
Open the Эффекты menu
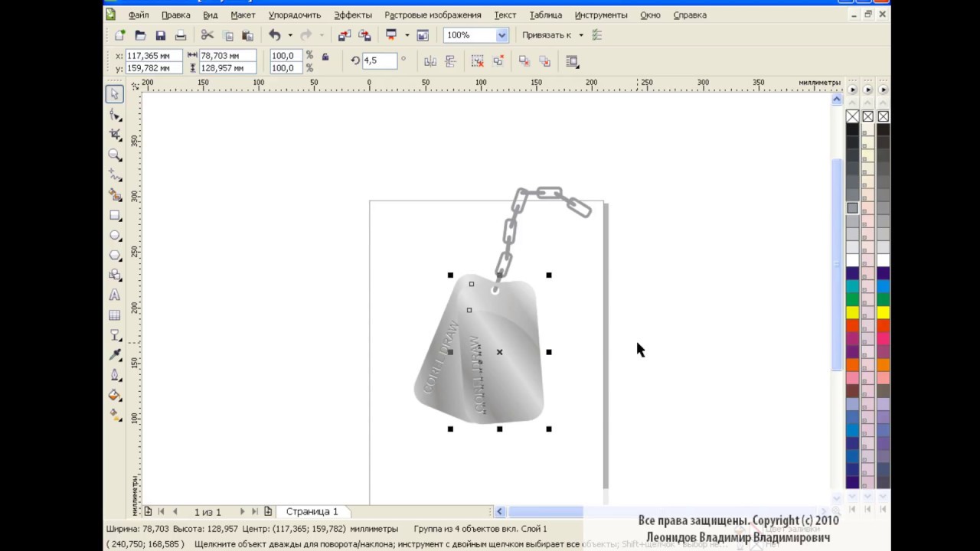click(x=353, y=15)
